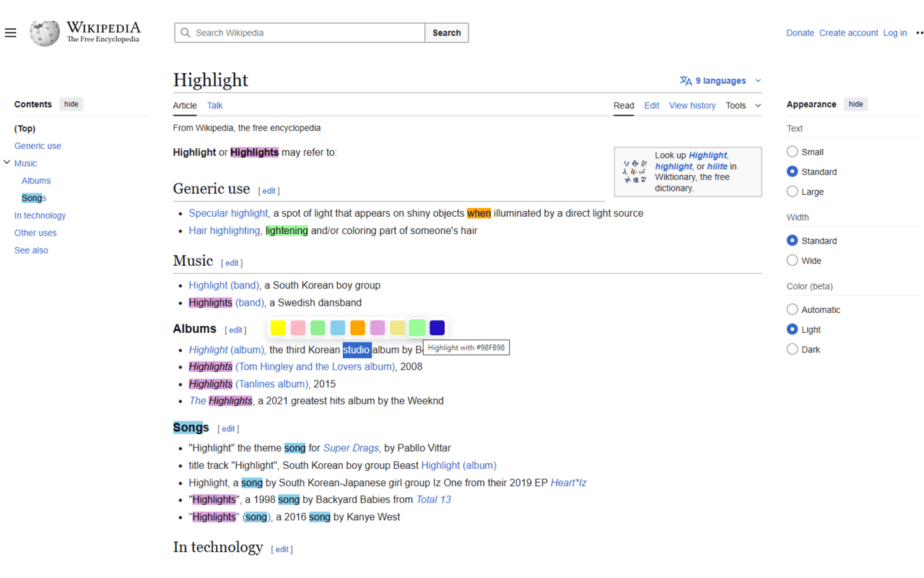This screenshot has height=578, width=924.
Task: Open the Super Drags link
Action: pos(351,448)
